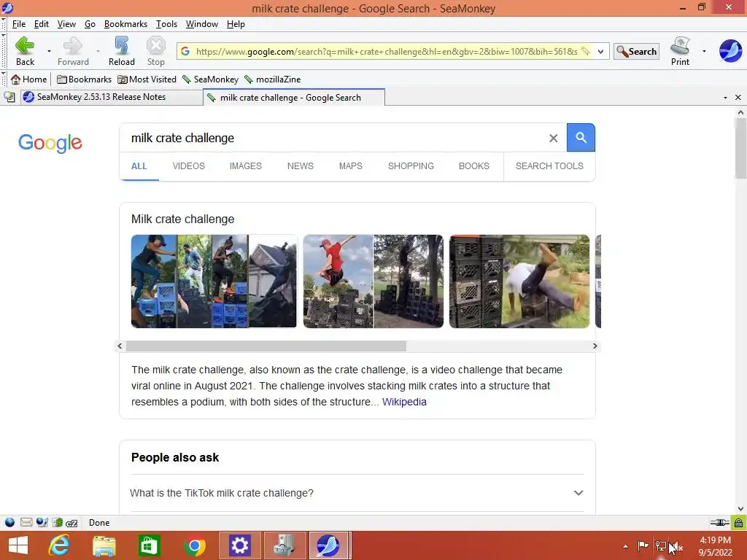Viewport: 747px width, 560px height.
Task: Open SEARCH TOOLS options
Action: 549,166
